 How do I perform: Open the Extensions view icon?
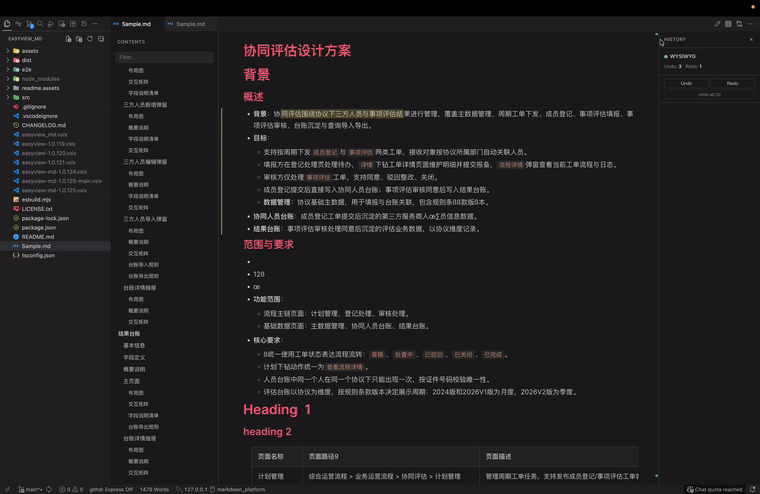point(73,23)
